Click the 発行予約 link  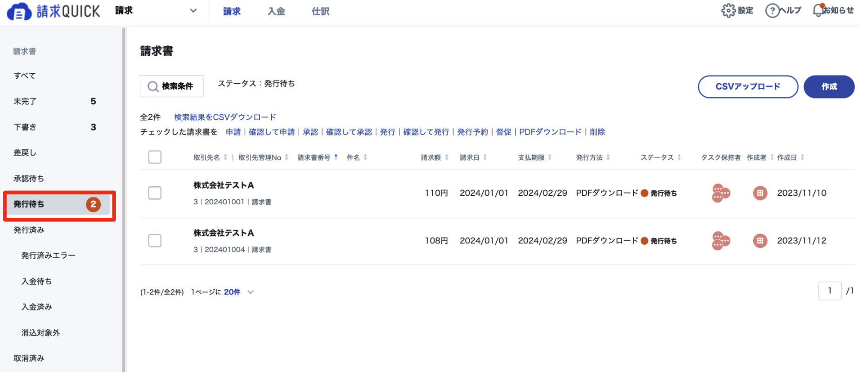(473, 132)
